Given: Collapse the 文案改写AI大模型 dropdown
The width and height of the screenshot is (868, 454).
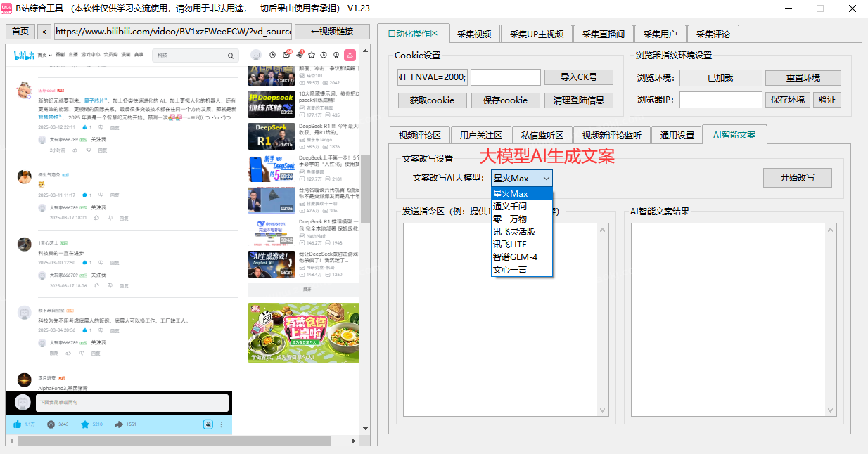Looking at the screenshot, I should [x=546, y=178].
